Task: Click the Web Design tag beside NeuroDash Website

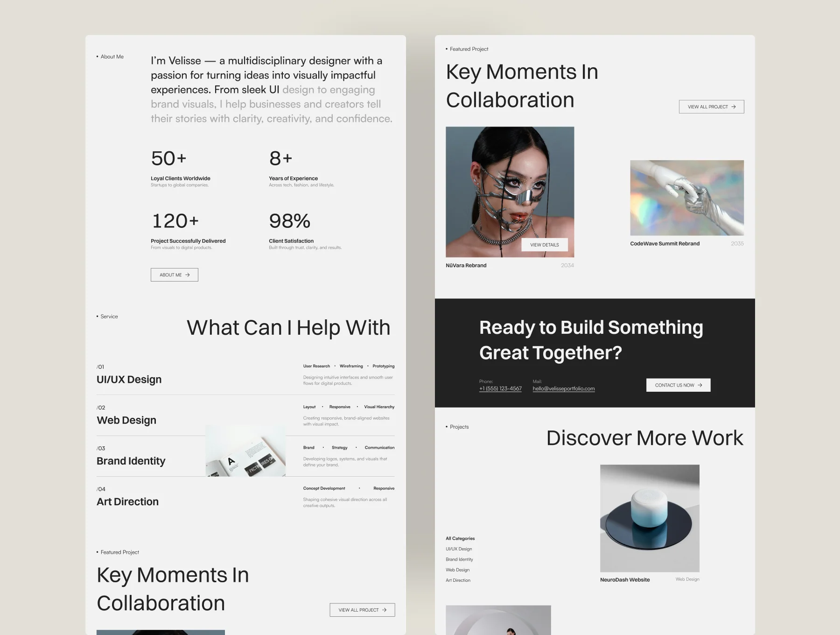Action: (687, 579)
